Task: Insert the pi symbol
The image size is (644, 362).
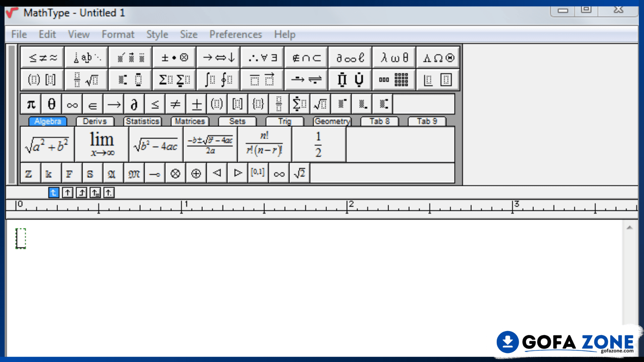Action: [31, 104]
